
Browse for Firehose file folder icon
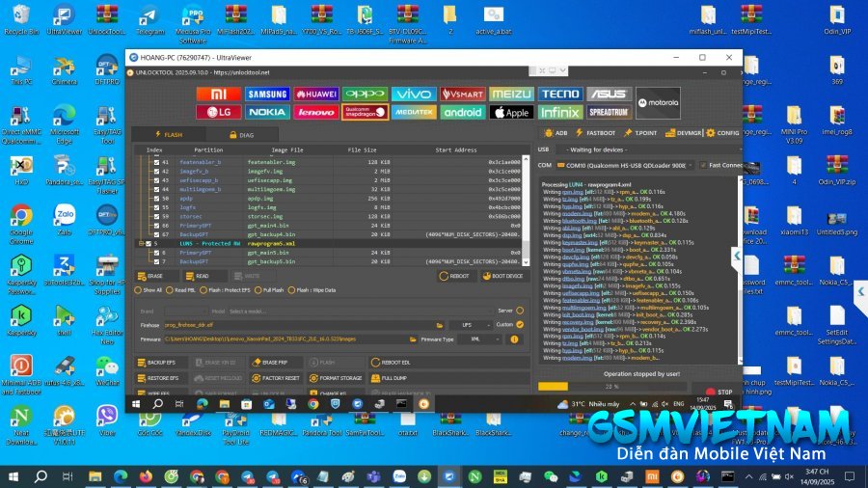pos(440,325)
